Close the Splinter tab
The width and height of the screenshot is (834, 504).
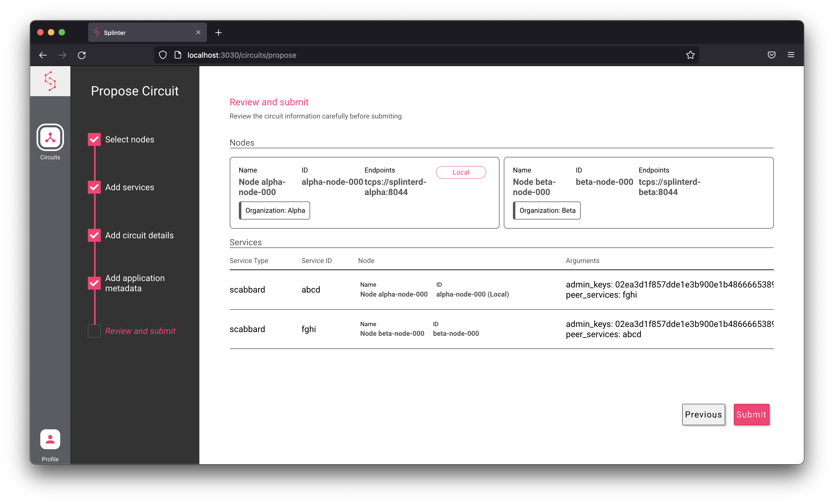pos(198,32)
